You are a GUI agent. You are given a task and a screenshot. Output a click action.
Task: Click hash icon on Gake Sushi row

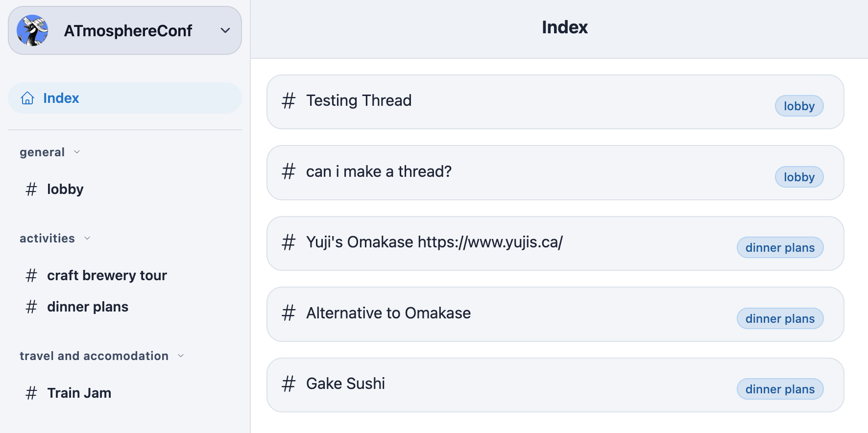pyautogui.click(x=289, y=384)
